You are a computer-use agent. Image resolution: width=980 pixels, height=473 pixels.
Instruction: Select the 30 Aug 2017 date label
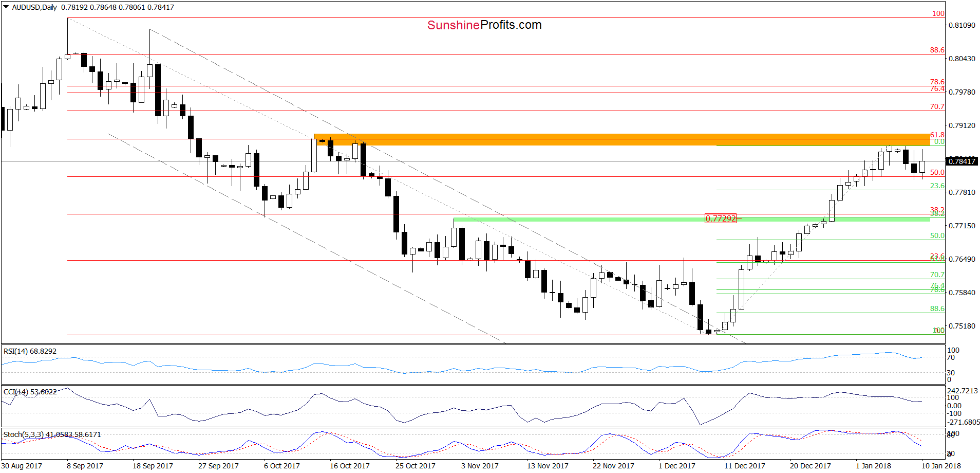click(22, 466)
